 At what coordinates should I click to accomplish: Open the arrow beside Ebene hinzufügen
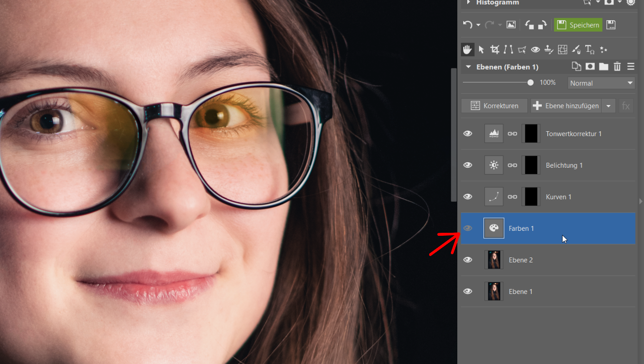click(x=608, y=106)
